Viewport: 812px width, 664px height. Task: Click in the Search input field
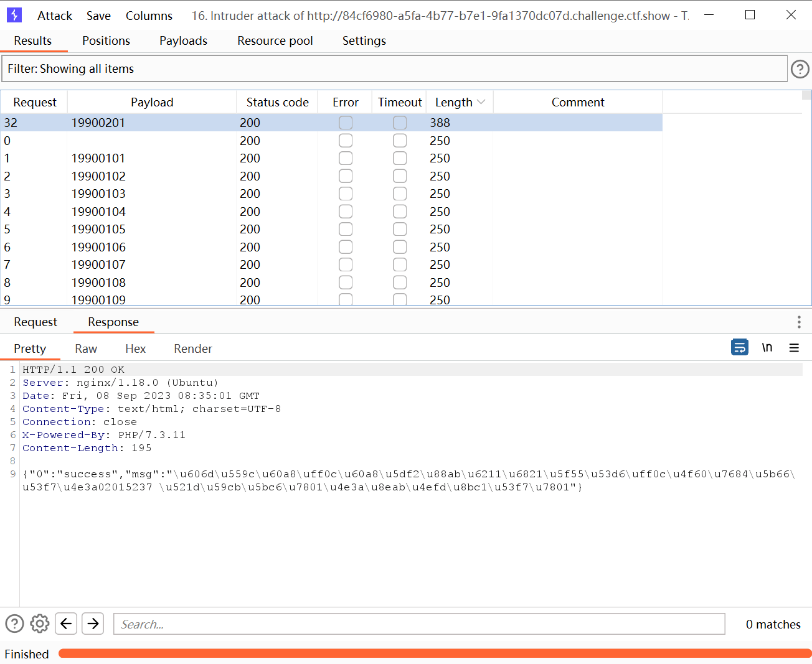coord(418,624)
